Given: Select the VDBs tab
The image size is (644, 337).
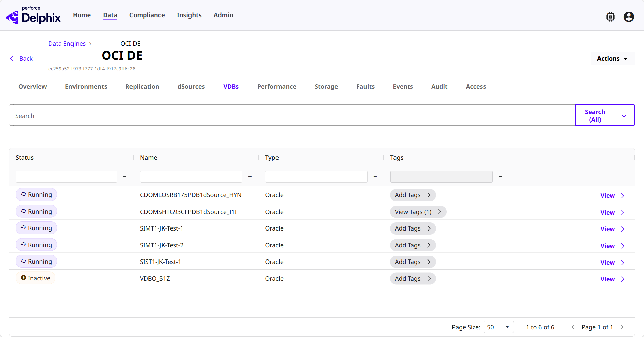Looking at the screenshot, I should pyautogui.click(x=231, y=87).
